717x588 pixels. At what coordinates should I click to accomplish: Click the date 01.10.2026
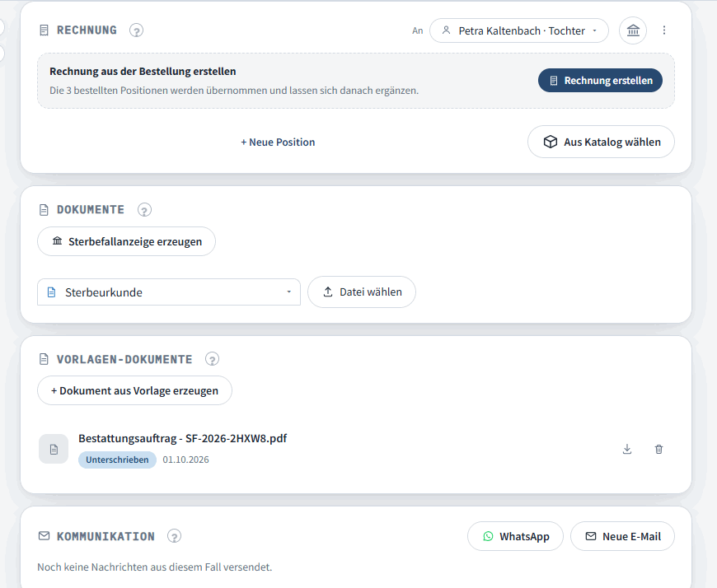185,460
